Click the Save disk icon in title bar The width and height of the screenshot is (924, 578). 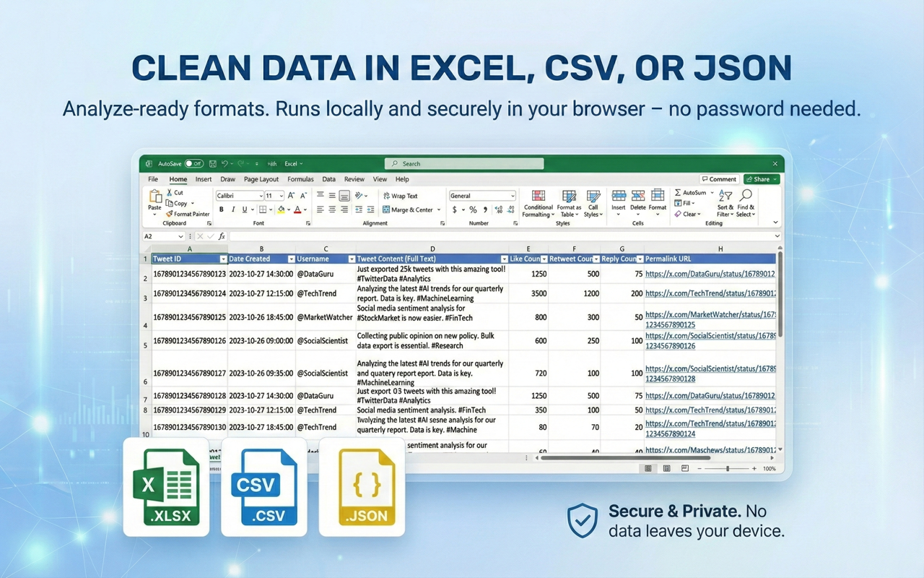(214, 164)
